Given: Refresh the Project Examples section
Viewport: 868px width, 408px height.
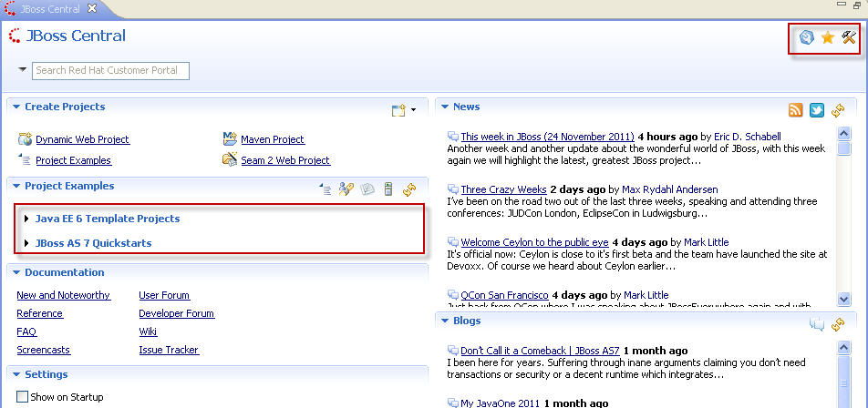Looking at the screenshot, I should click(x=409, y=189).
